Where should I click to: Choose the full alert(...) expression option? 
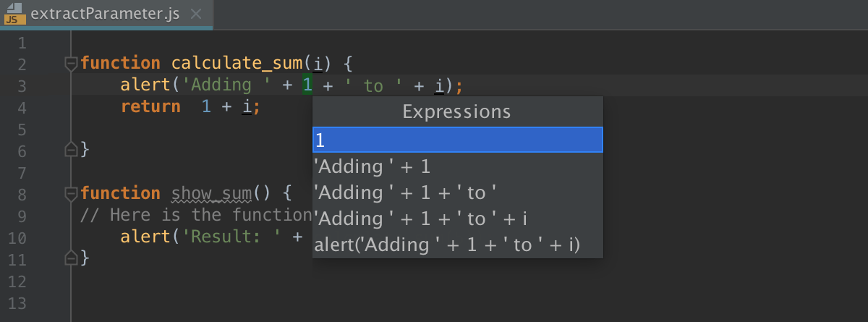(457, 245)
